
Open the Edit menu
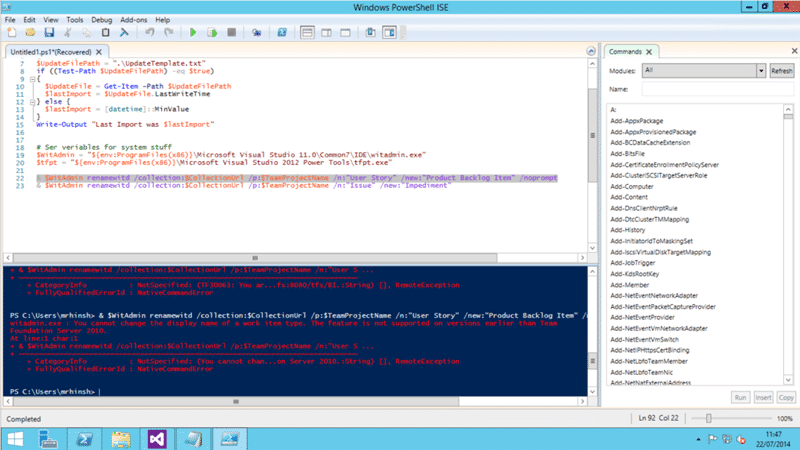click(x=29, y=20)
